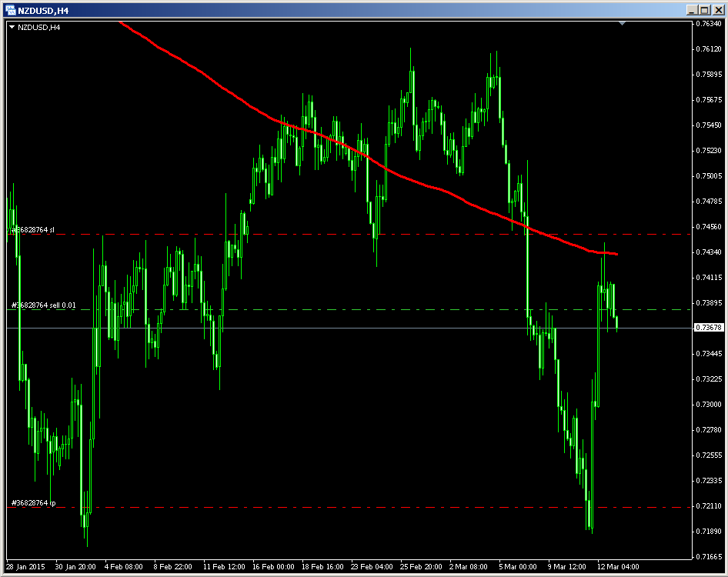728x577 pixels.
Task: Select the #36828764 sell 0.01 order label
Action: 44,305
